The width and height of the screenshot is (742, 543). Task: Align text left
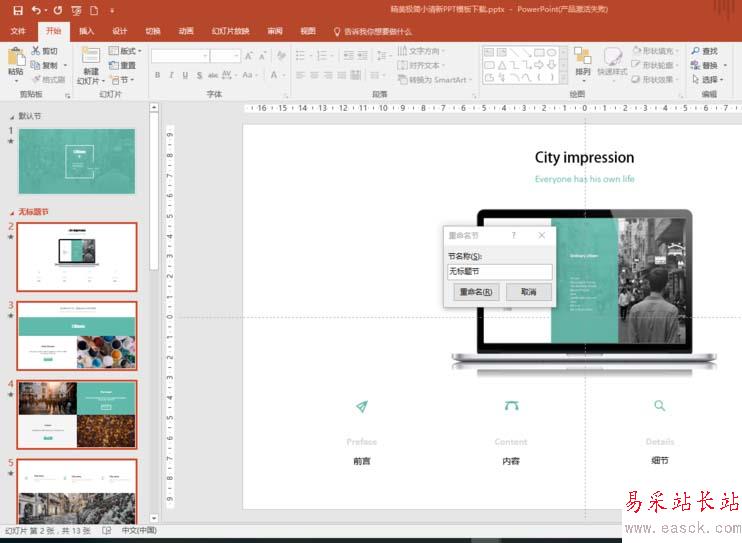click(300, 75)
